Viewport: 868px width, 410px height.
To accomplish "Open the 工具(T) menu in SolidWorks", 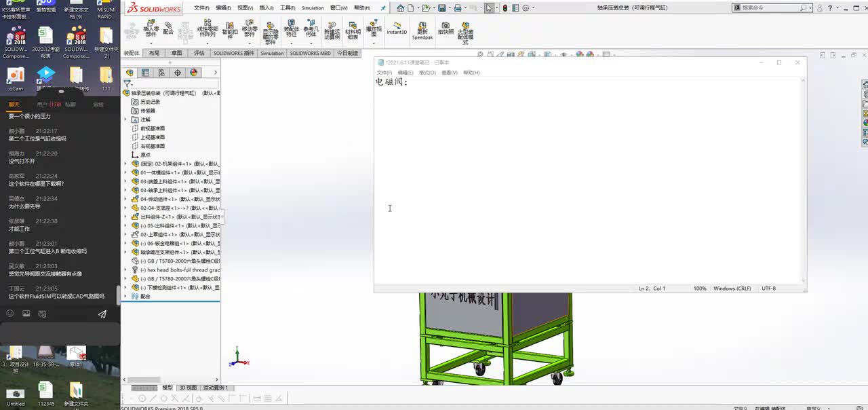I will (x=288, y=8).
